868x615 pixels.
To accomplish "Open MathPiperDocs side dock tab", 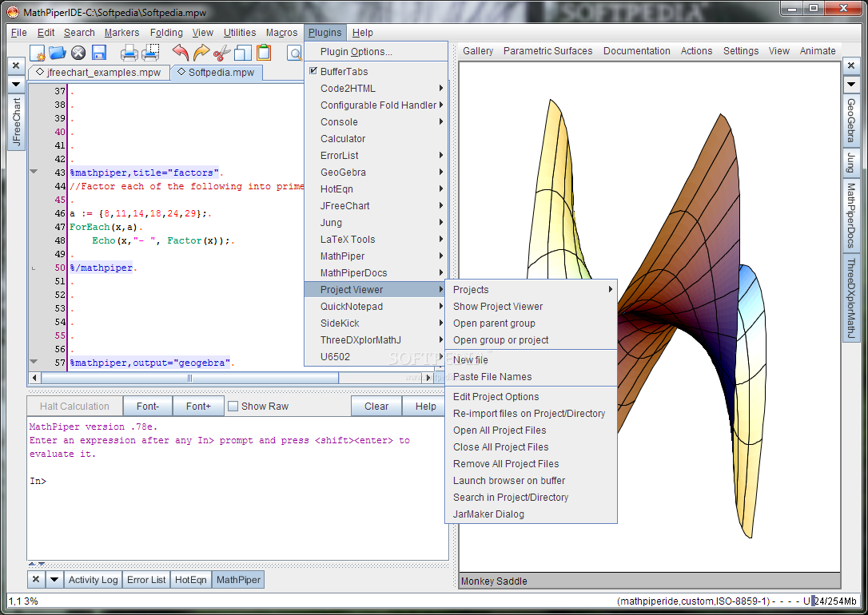I will click(851, 215).
